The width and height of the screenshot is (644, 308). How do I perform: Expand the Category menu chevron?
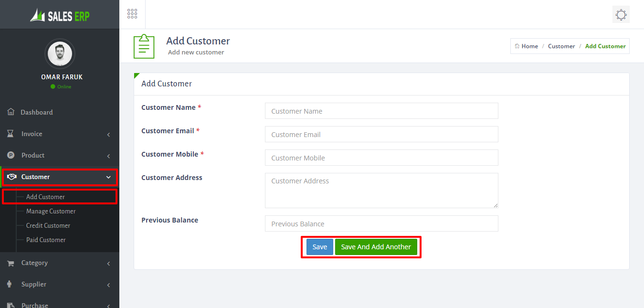click(x=108, y=264)
